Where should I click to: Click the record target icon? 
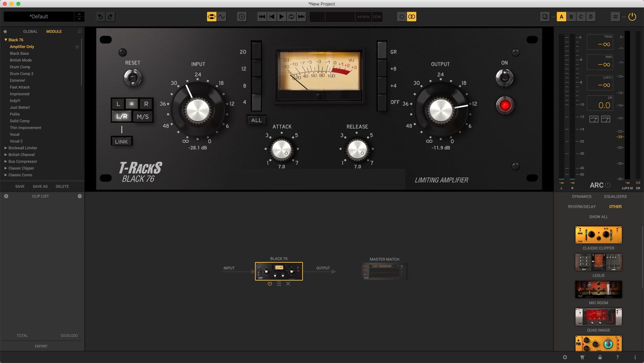point(242,17)
